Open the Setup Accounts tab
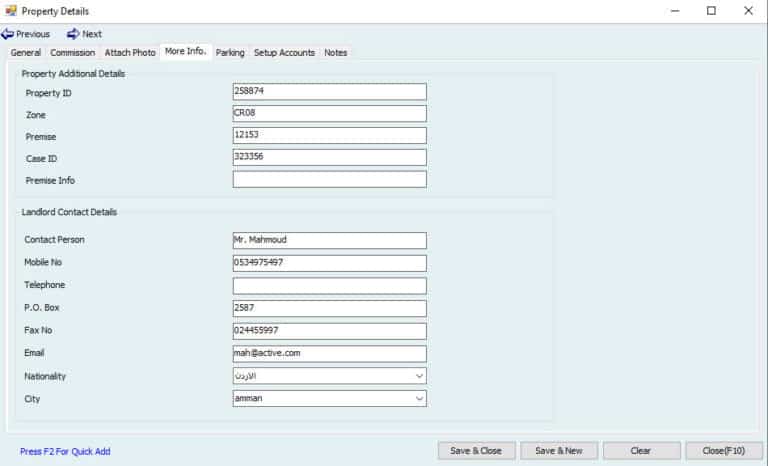The image size is (768, 466). [284, 53]
